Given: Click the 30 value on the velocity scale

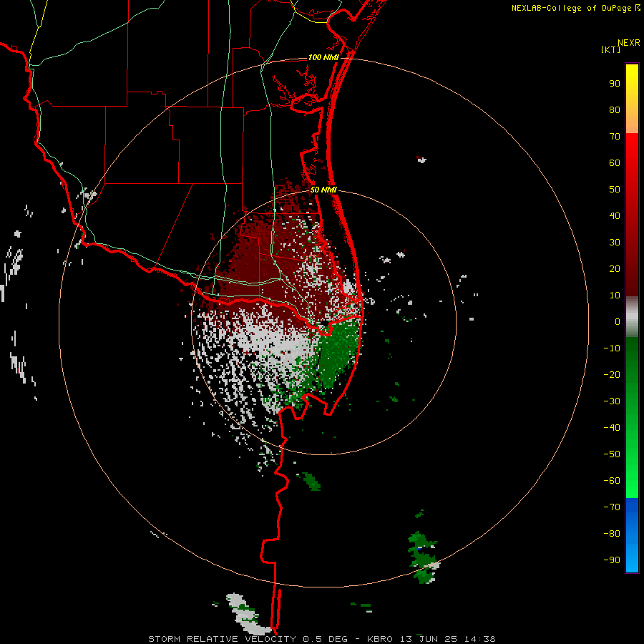Looking at the screenshot, I should [x=615, y=243].
